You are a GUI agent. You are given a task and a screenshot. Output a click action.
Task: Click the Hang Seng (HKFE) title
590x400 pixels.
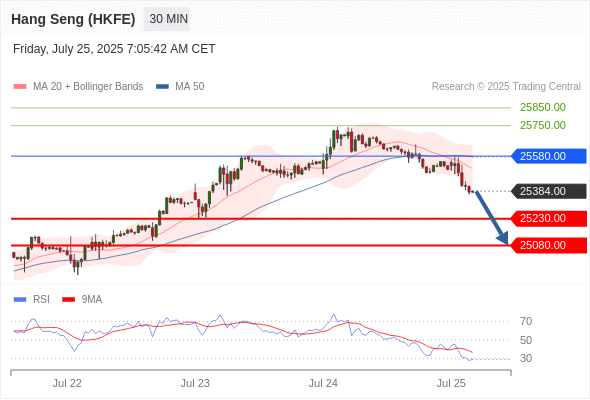pos(73,19)
